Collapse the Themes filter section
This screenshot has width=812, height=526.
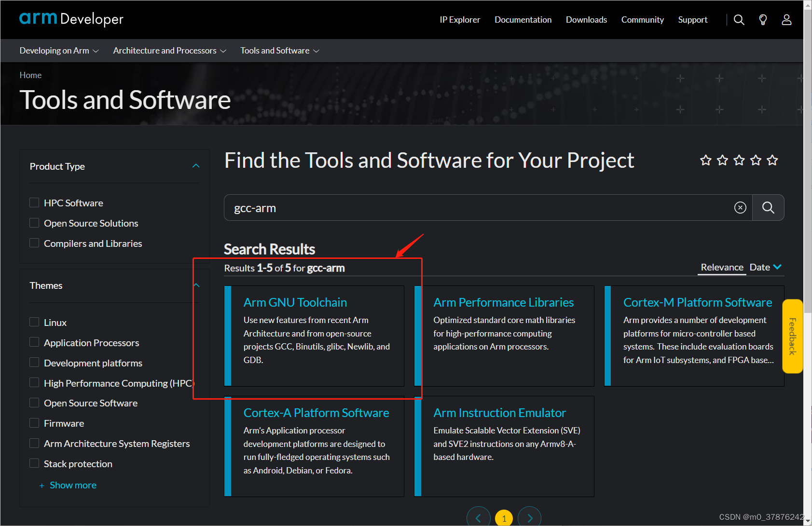pos(196,285)
